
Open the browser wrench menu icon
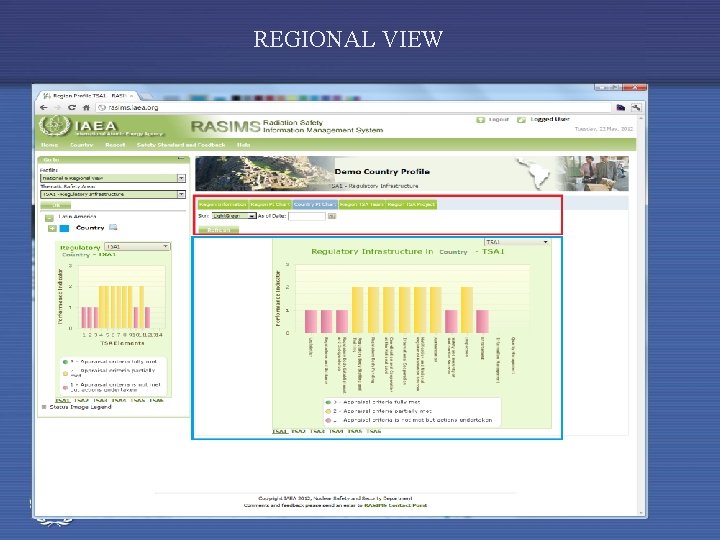[636, 107]
